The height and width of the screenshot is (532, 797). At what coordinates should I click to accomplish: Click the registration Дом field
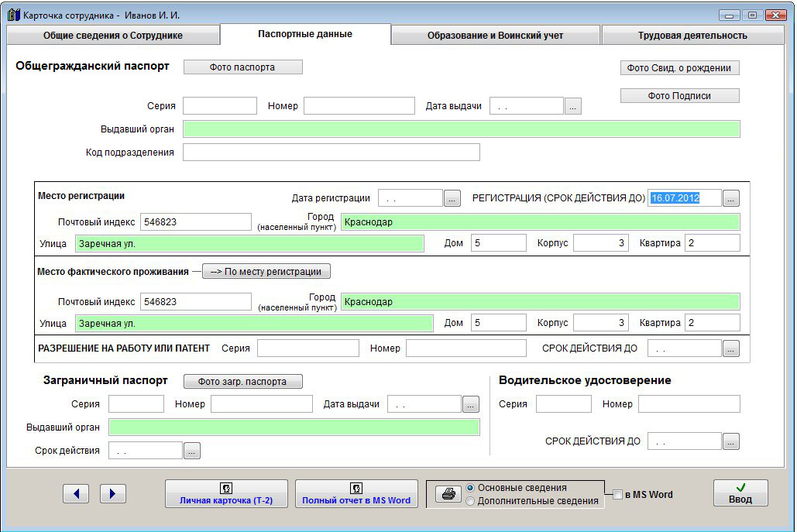pos(499,243)
